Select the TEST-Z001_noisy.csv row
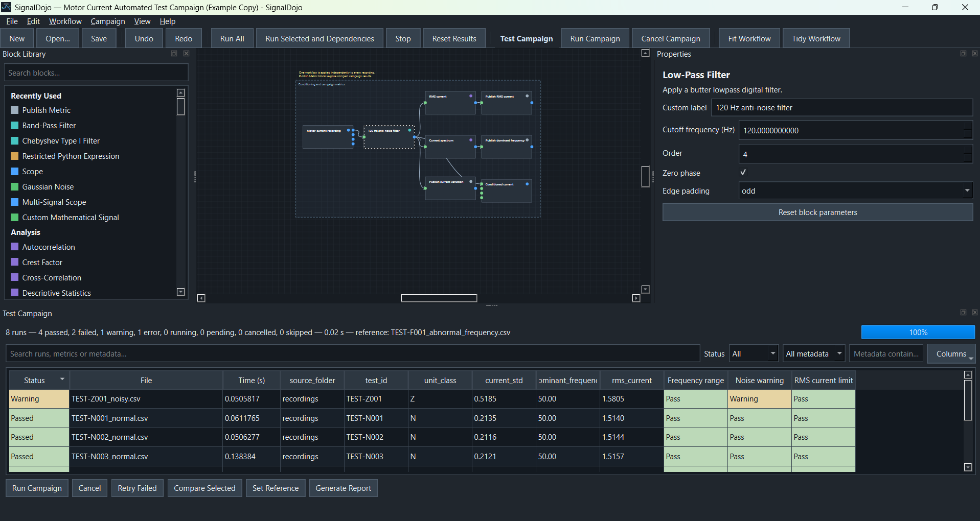Screen dimensions: 980x521 click(432, 399)
